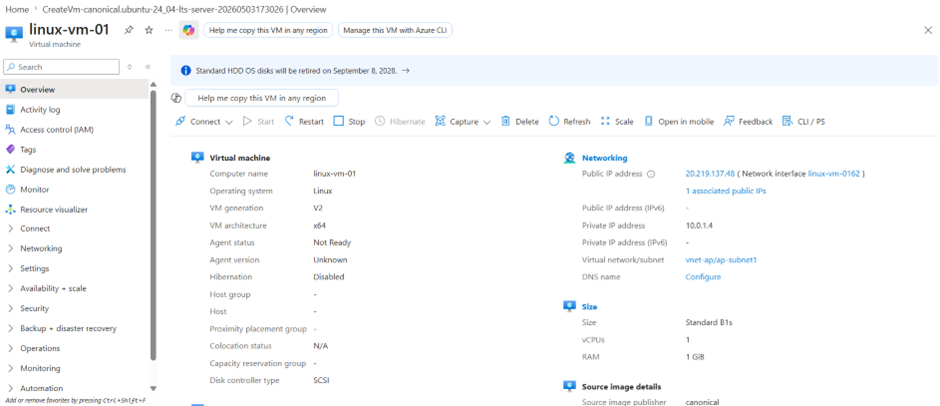This screenshot has width=940, height=406.
Task: Open vnet-ap/ap-subnet1 link
Action: [721, 260]
